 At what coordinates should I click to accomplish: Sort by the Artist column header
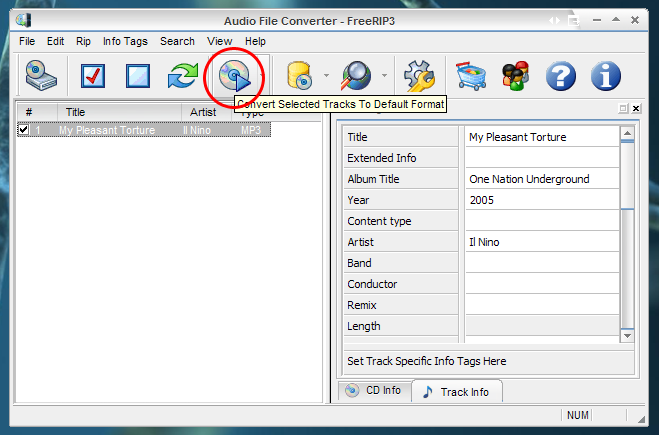(206, 112)
